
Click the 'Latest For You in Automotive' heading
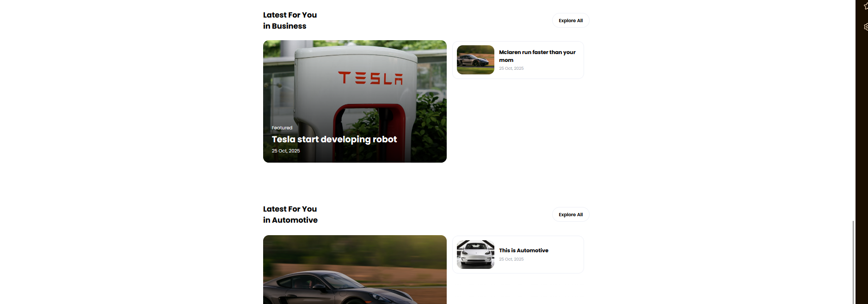[290, 214]
